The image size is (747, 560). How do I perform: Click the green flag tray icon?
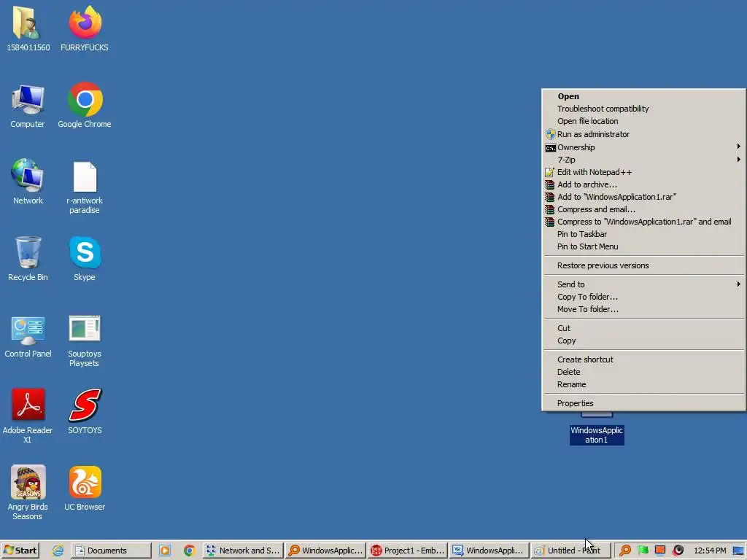643,551
